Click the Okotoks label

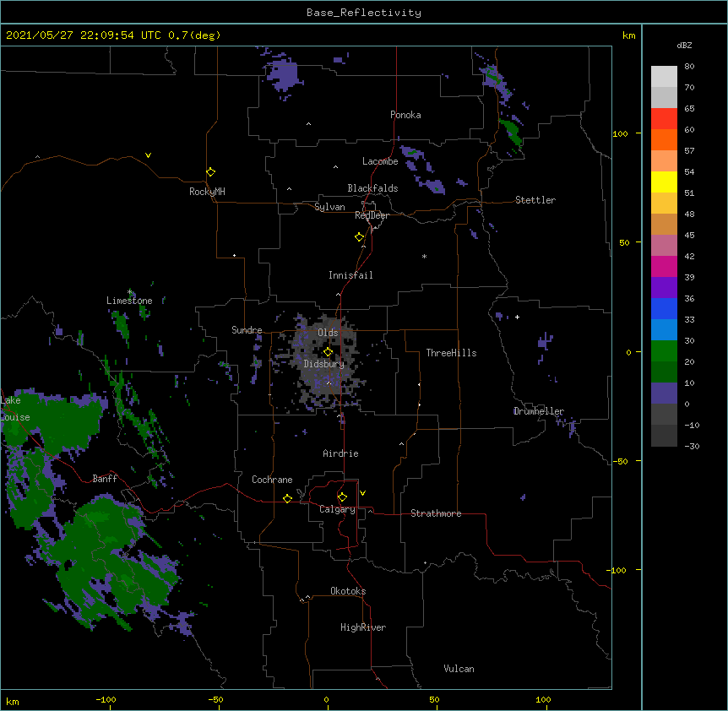coord(348,591)
